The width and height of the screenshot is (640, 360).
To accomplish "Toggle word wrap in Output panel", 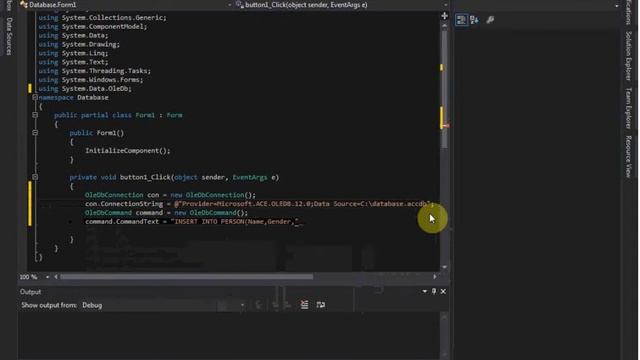I will [x=321, y=304].
